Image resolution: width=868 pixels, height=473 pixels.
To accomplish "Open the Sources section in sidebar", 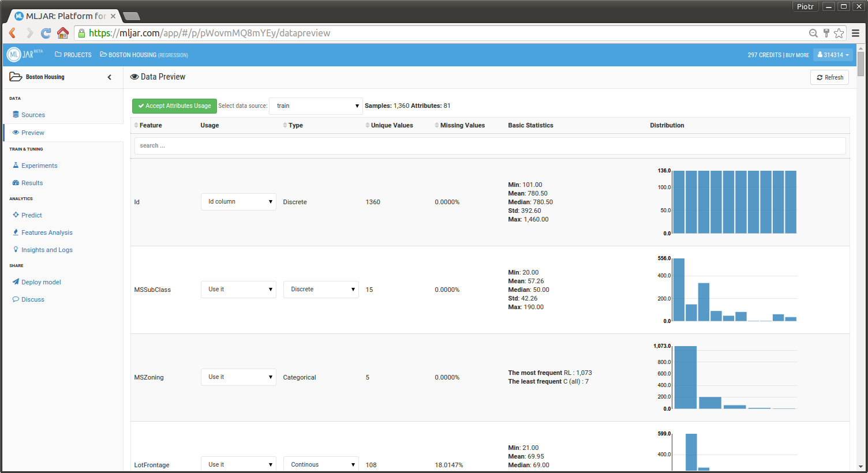I will (x=33, y=115).
